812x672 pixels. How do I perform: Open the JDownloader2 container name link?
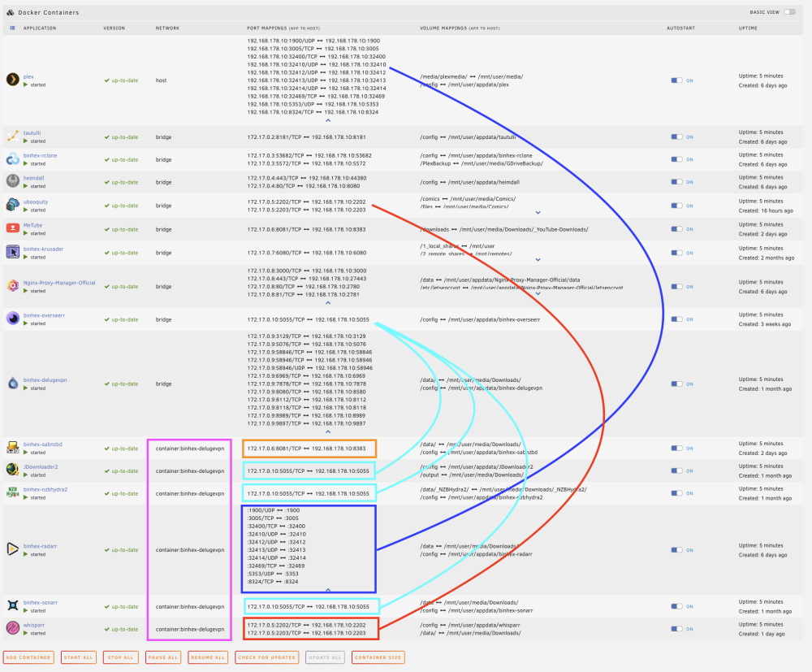point(41,467)
